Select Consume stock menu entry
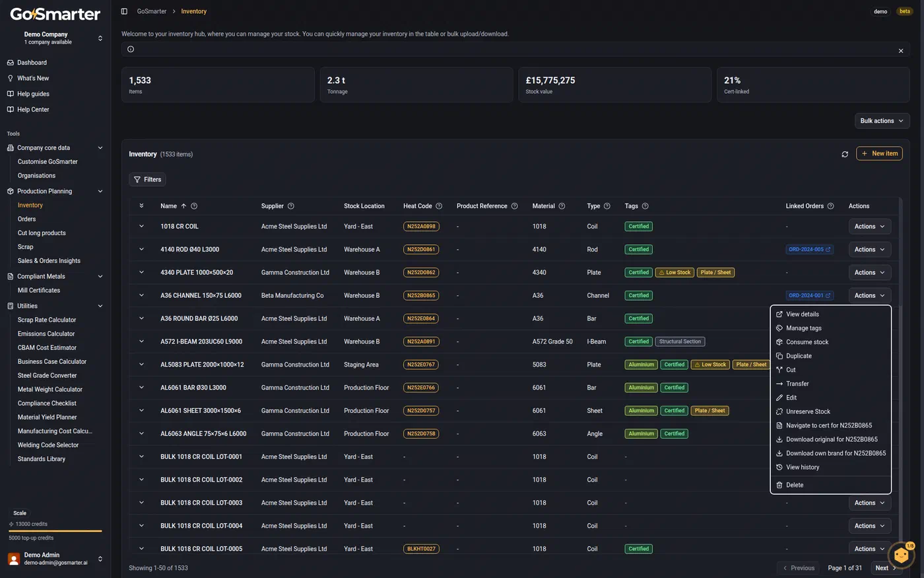Viewport: 924px width, 578px height. (830, 342)
